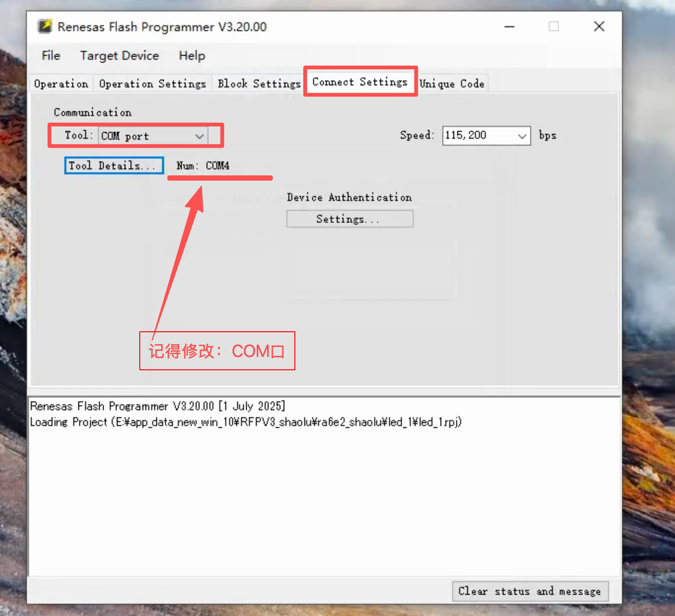Open the Help menu
This screenshot has height=616, width=675.
[192, 56]
